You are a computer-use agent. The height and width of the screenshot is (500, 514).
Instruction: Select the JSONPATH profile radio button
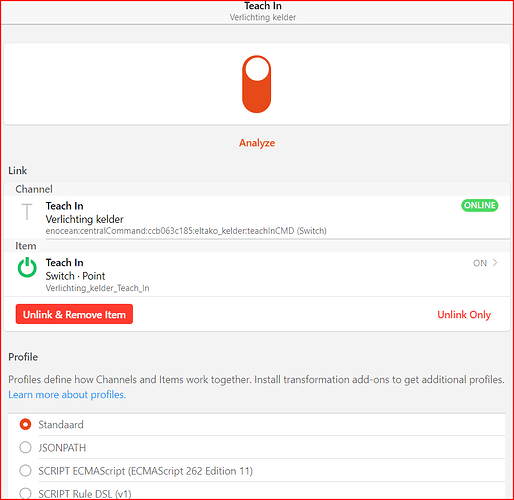[25, 447]
